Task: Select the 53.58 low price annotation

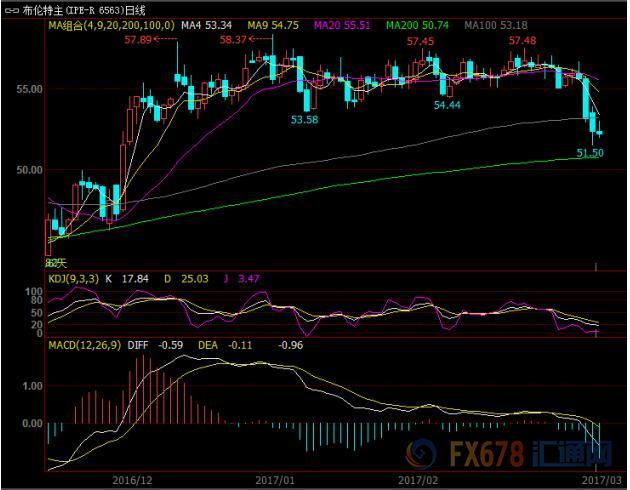Action: [304, 119]
